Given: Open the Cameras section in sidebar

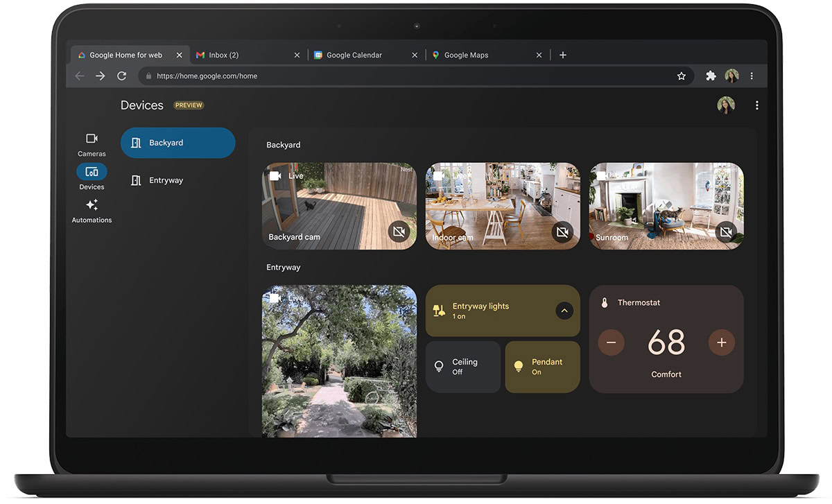Looking at the screenshot, I should pos(92,144).
